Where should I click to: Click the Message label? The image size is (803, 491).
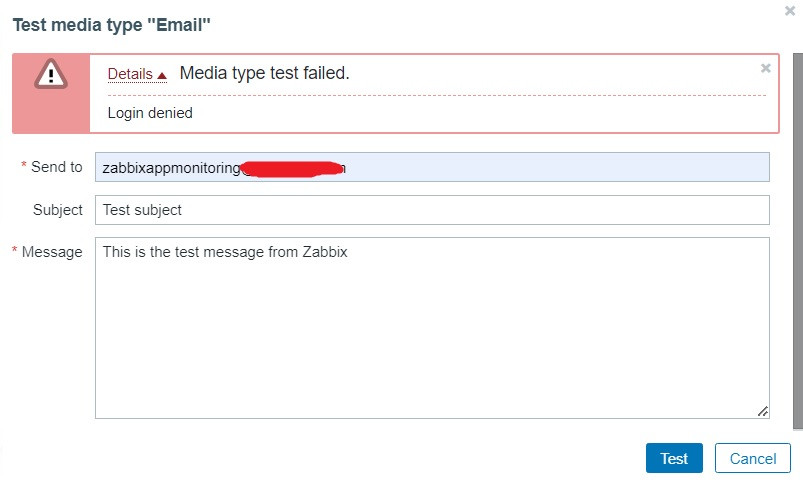pyautogui.click(x=52, y=252)
